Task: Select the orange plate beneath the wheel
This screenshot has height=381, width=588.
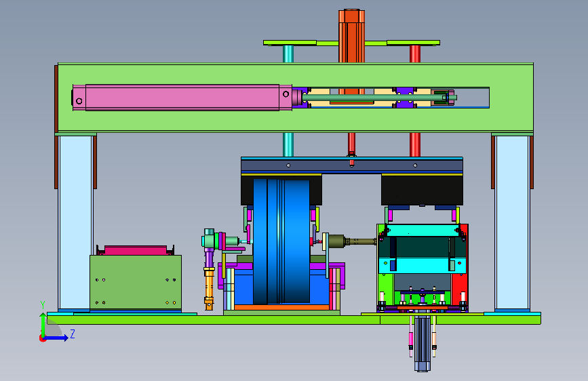Action: tap(281, 307)
